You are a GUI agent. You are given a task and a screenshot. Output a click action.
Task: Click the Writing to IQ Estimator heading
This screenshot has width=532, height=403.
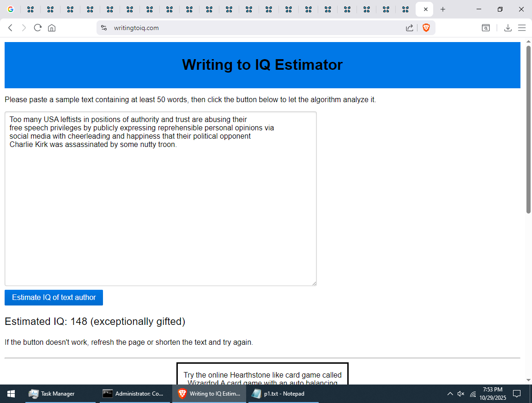262,65
